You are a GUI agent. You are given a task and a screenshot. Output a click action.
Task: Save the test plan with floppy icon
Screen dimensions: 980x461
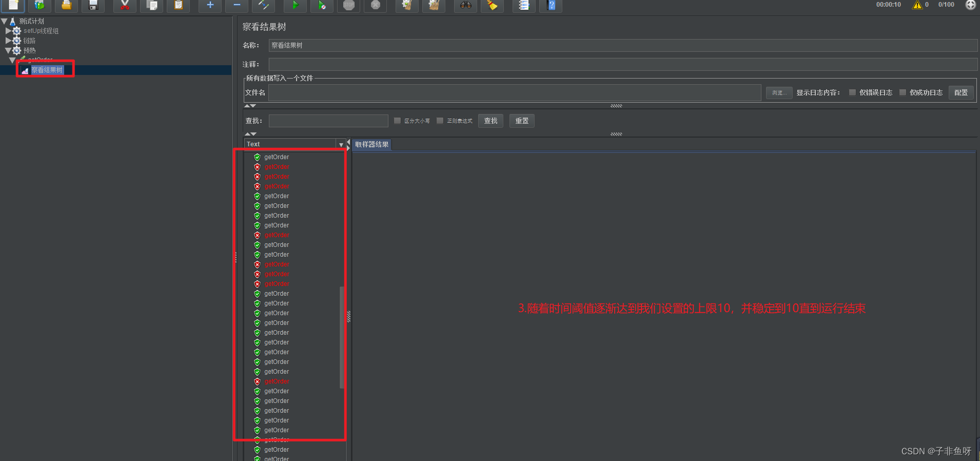click(x=93, y=5)
